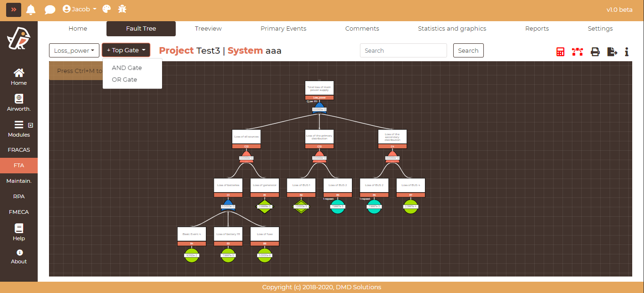Screen dimensions: 644x293
Task: Collapse the sidebar with the arrows button
Action: 14,9
